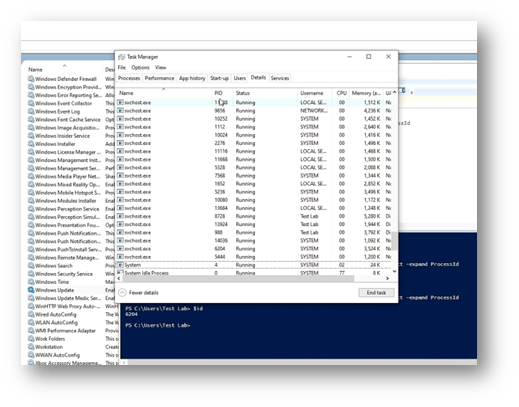The image size is (519, 407).
Task: Click the Windows Update service icon
Action: click(x=31, y=290)
